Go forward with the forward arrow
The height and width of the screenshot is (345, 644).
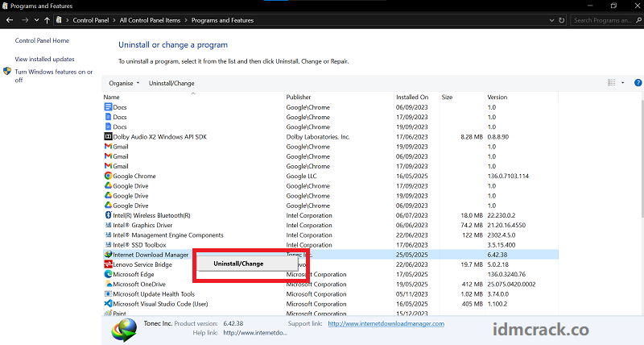click(x=25, y=20)
